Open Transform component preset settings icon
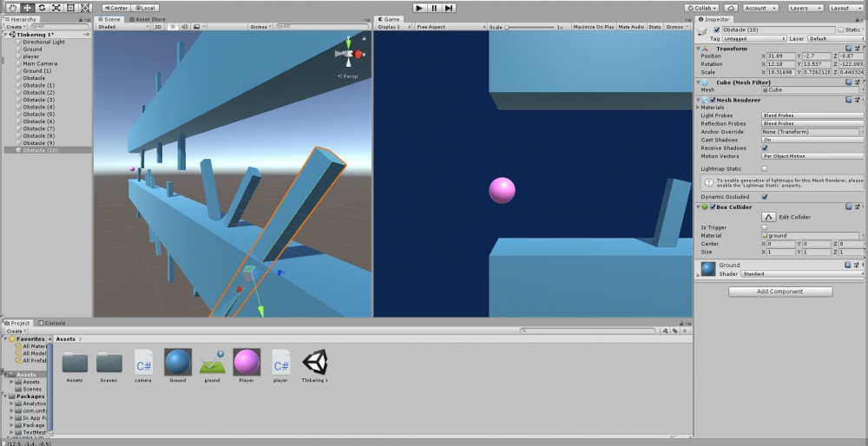This screenshot has height=446, width=868. click(857, 49)
